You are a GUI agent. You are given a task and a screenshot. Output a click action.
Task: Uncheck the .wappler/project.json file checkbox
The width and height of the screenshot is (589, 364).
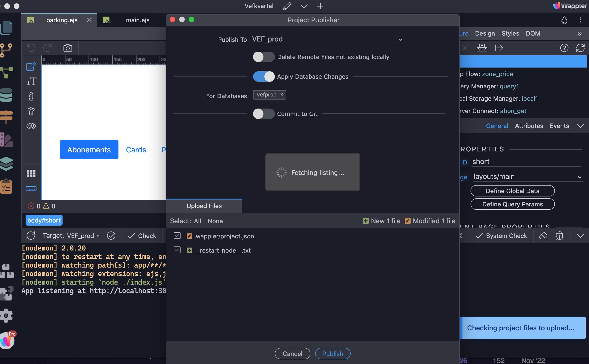click(x=177, y=236)
